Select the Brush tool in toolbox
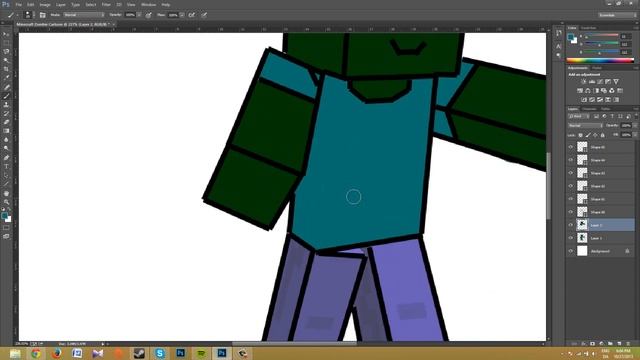The image size is (640, 360). click(6, 96)
